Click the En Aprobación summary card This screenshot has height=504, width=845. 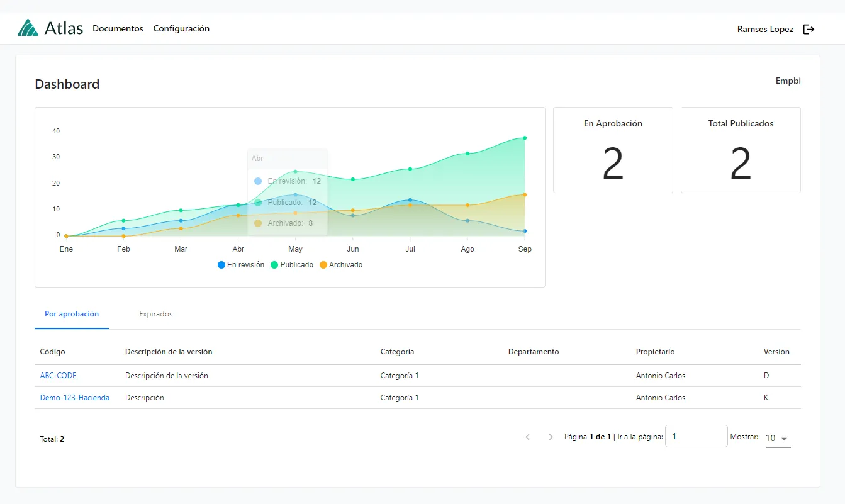613,150
